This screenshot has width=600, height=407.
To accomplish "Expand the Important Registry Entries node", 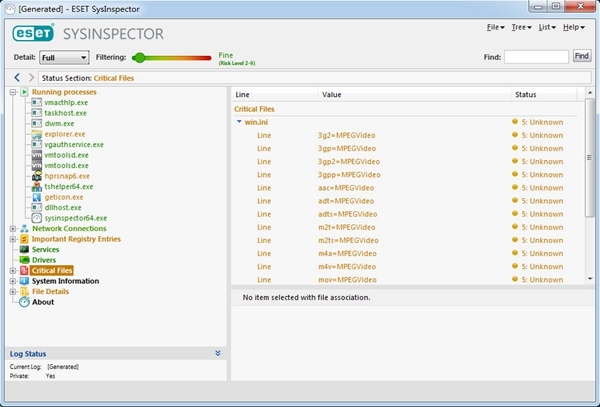I will [13, 239].
